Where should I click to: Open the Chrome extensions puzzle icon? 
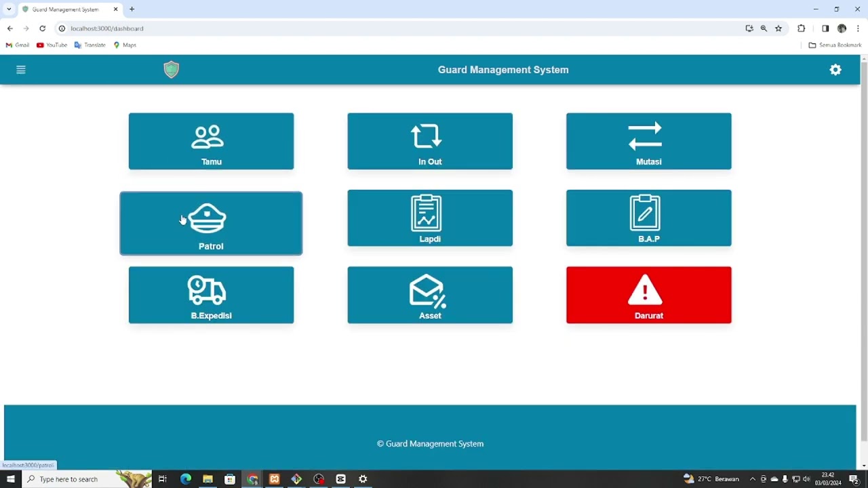[x=802, y=28]
